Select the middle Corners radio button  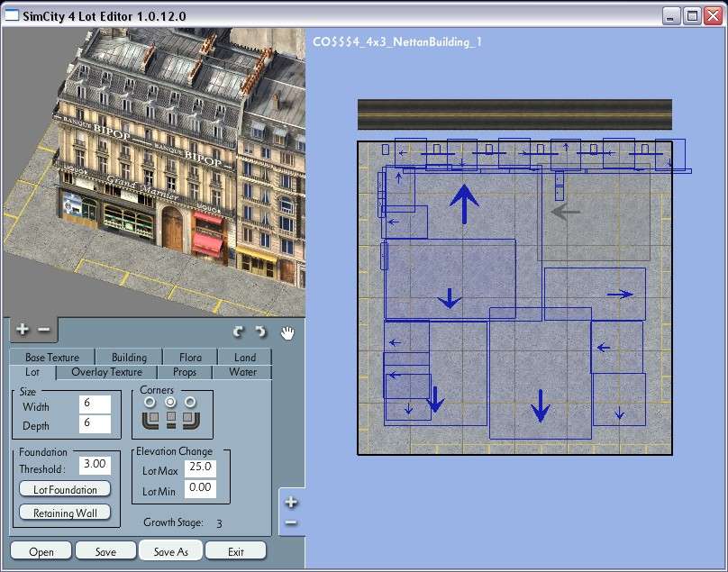(170, 402)
